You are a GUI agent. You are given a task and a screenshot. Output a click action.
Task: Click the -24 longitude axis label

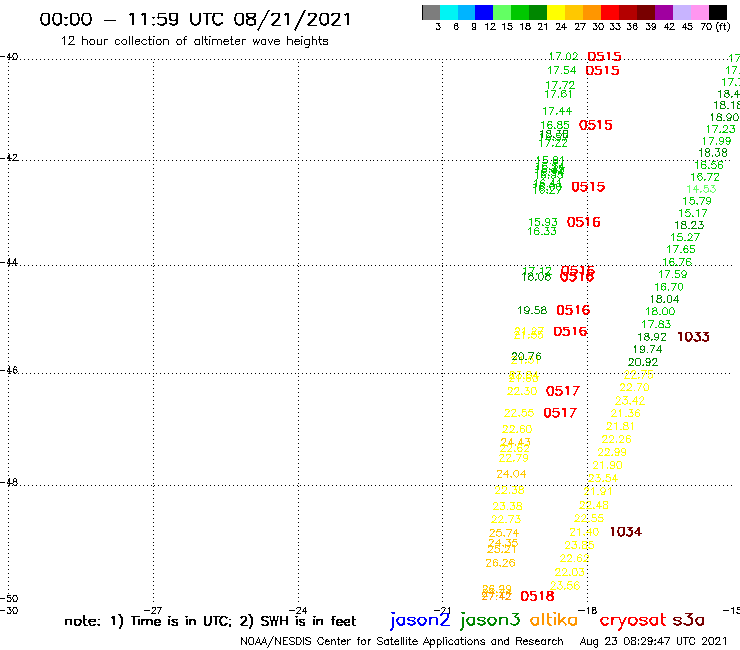pyautogui.click(x=298, y=610)
